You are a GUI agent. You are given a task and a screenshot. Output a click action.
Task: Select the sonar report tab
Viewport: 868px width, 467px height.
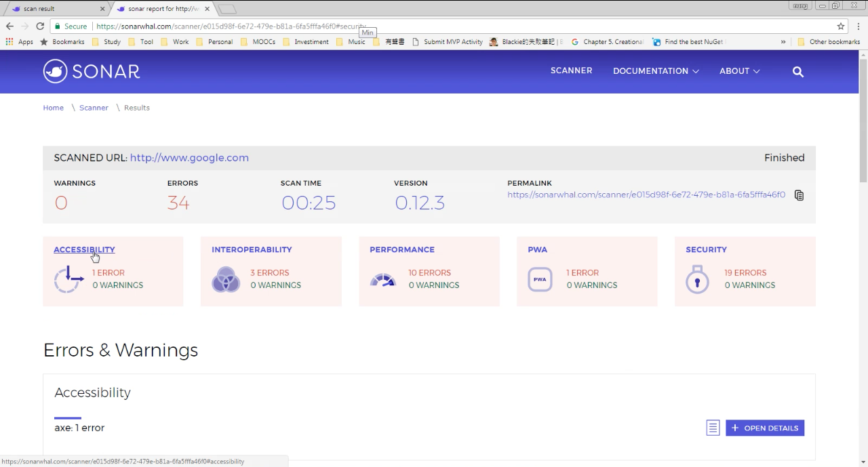click(x=163, y=9)
